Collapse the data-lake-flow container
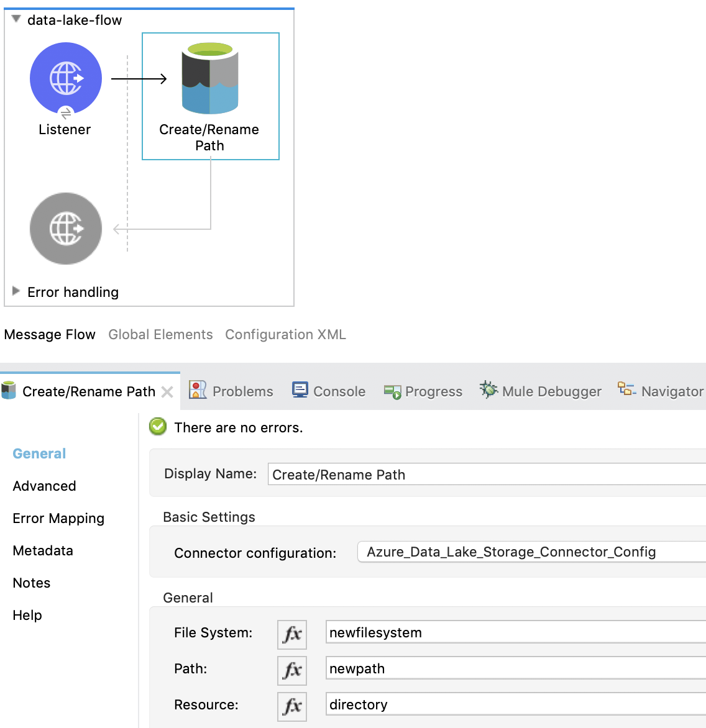Viewport: 706px width, 728px height. point(16,19)
